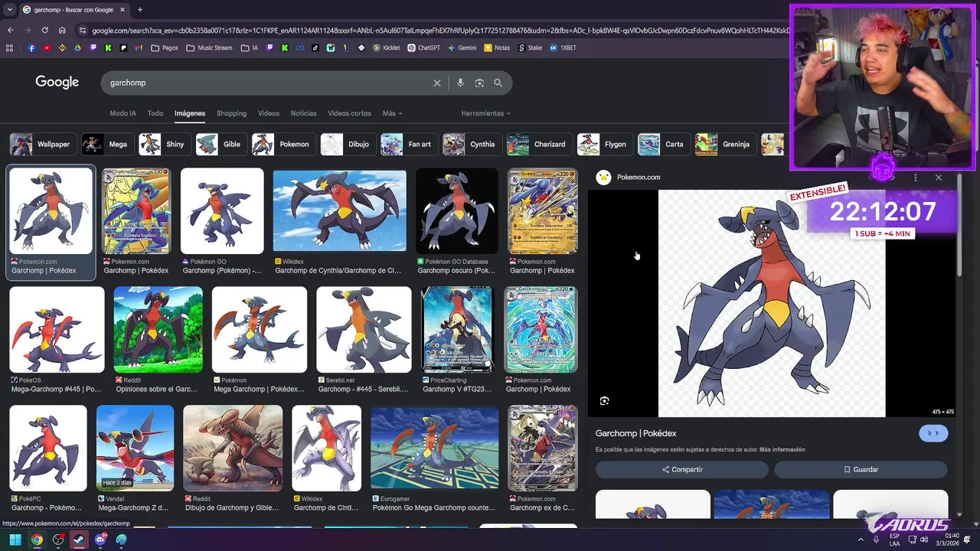Go to the Google logo homepage
The image size is (980, 551).
[57, 83]
